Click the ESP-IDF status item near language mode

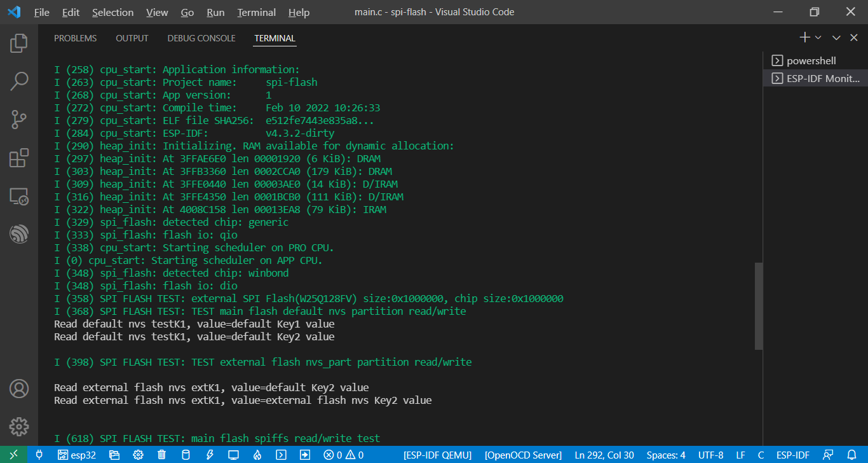pos(792,455)
